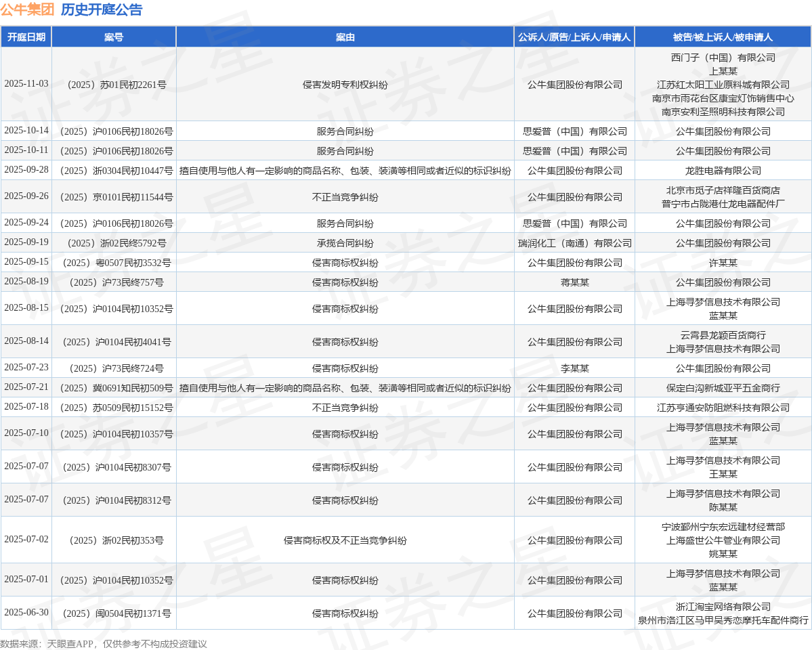The image size is (812, 650).
Task: Click 侵害商标权及不正当竞争纠纷 cause cell
Action: tap(345, 540)
